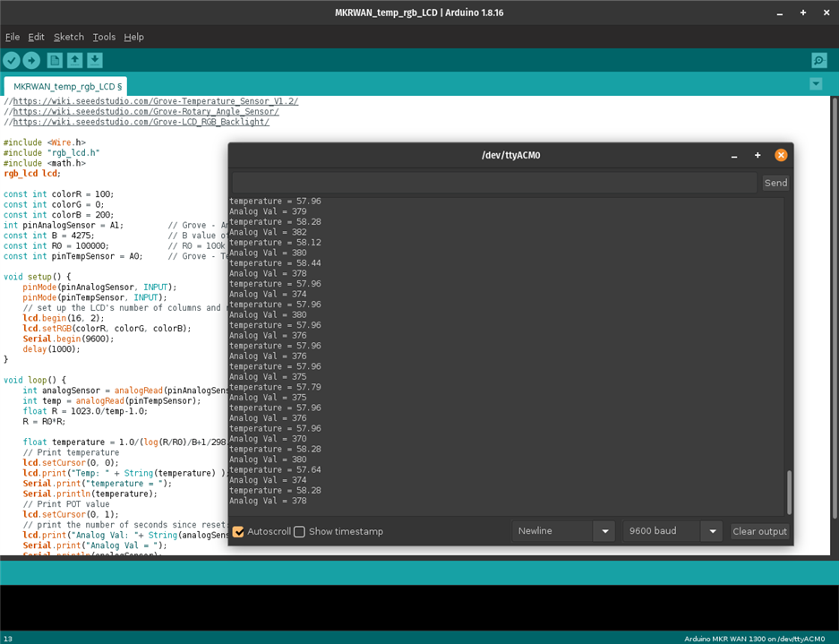Upload the sketch using the arrow icon

click(32, 60)
